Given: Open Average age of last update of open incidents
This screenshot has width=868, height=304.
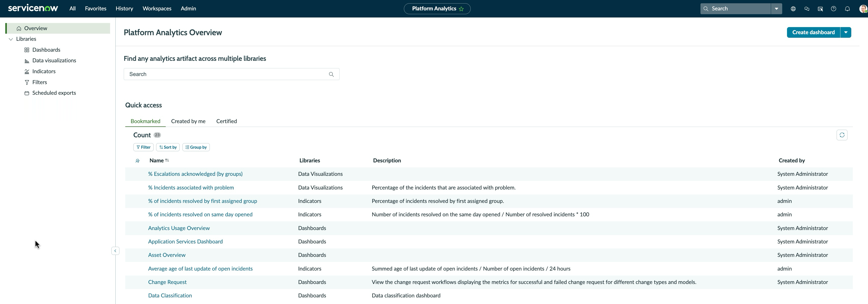Looking at the screenshot, I should pos(200,269).
